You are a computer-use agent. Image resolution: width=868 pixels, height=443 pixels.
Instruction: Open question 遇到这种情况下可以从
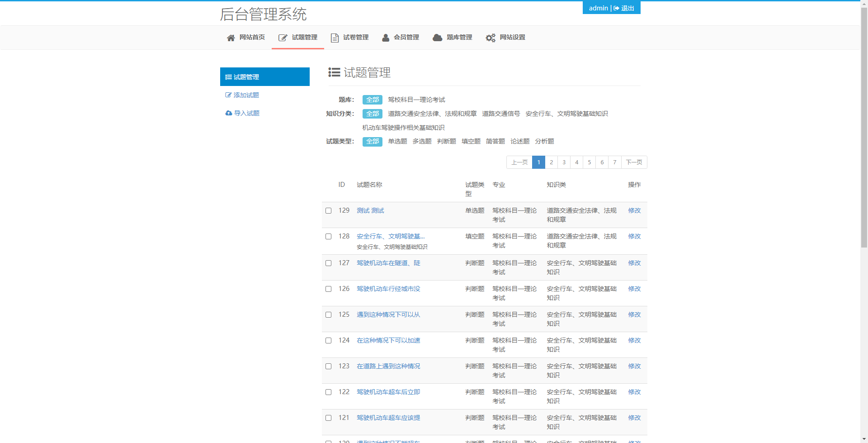388,314
